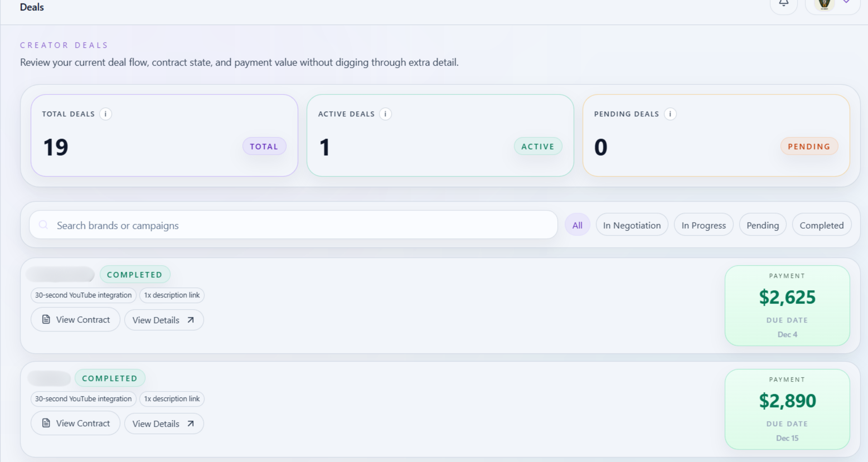Click the search magnifier icon

[x=43, y=225]
